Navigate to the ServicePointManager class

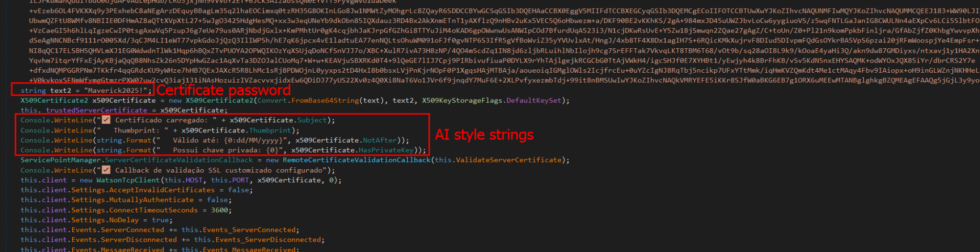click(x=61, y=160)
